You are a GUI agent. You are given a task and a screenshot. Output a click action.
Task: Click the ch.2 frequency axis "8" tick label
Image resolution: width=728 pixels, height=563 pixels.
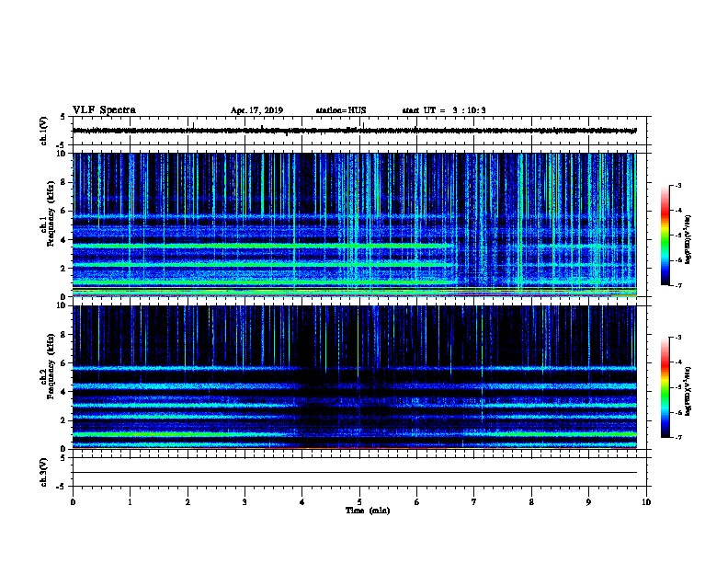click(63, 335)
